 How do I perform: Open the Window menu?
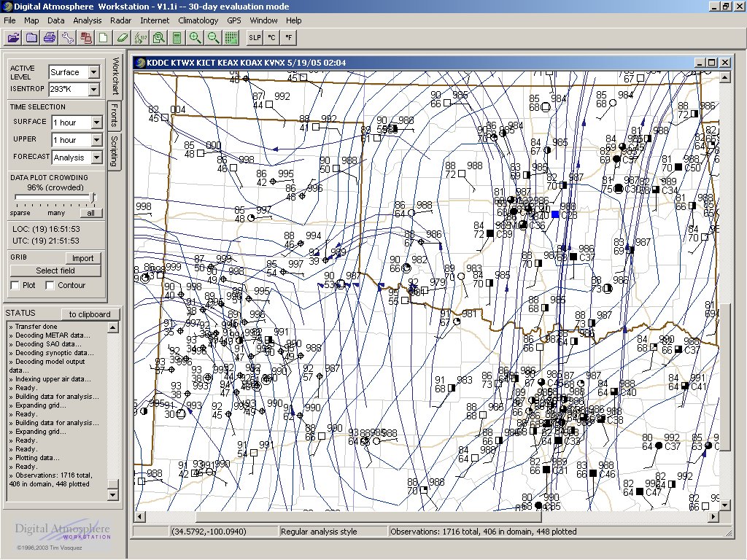pyautogui.click(x=263, y=20)
